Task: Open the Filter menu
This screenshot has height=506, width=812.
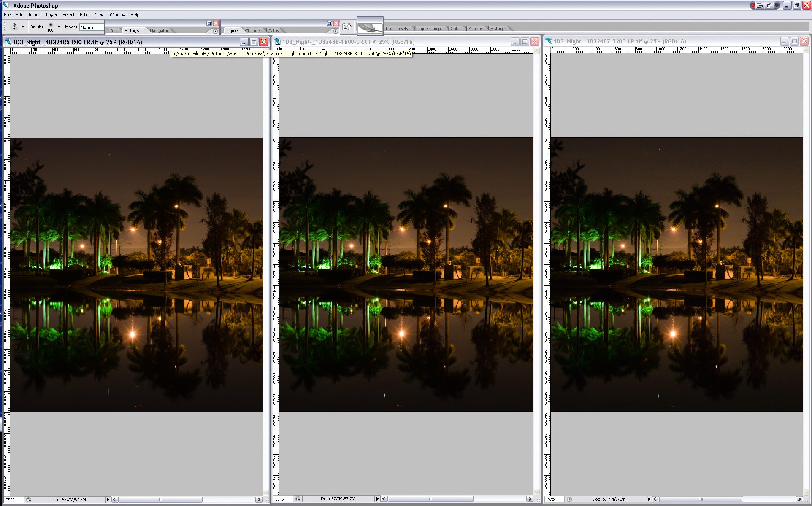Action: click(x=84, y=15)
